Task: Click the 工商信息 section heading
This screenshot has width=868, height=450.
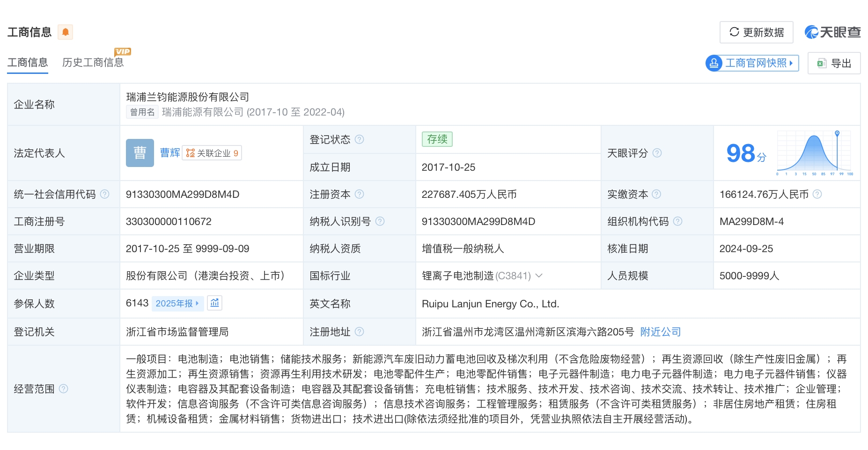Action: click(x=29, y=32)
